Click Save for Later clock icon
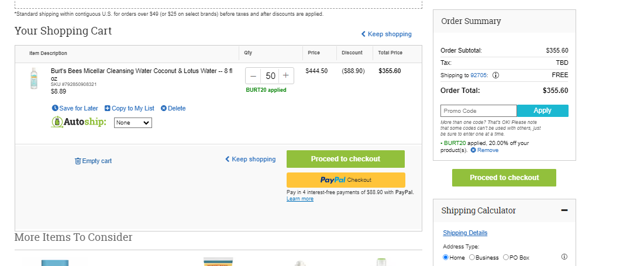The image size is (644, 266). coord(55,108)
